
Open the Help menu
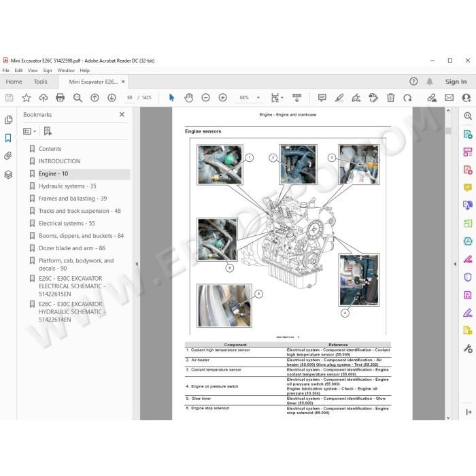[85, 71]
